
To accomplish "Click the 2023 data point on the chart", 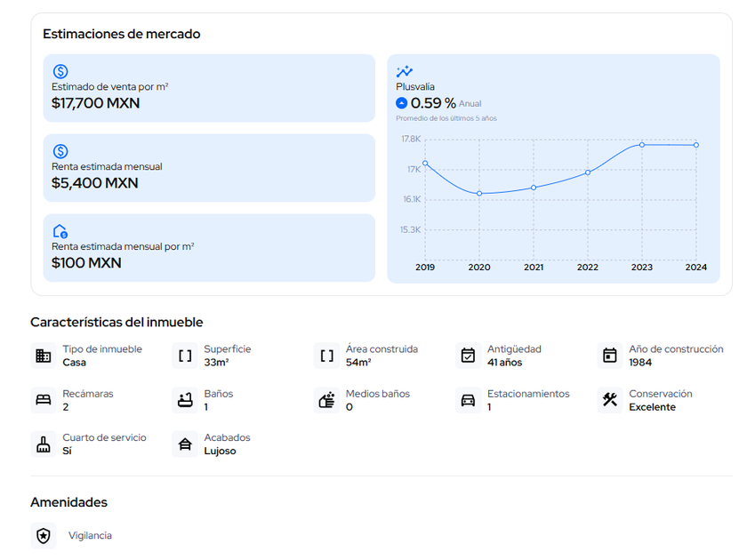I will 642,145.
